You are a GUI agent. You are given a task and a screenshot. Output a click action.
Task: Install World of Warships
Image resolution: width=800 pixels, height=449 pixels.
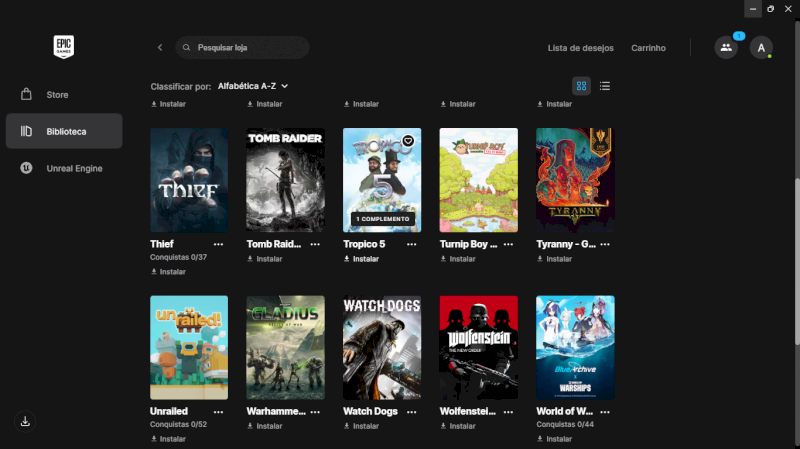(555, 439)
